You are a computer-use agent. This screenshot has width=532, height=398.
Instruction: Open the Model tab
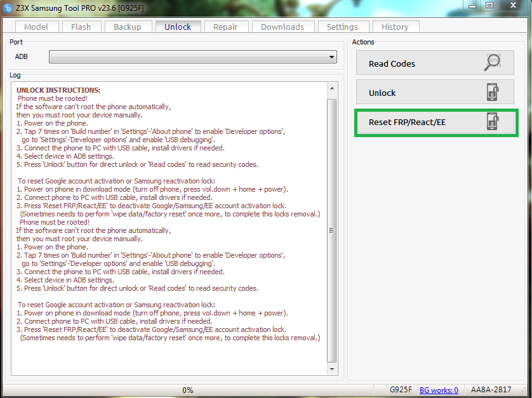tap(37, 27)
